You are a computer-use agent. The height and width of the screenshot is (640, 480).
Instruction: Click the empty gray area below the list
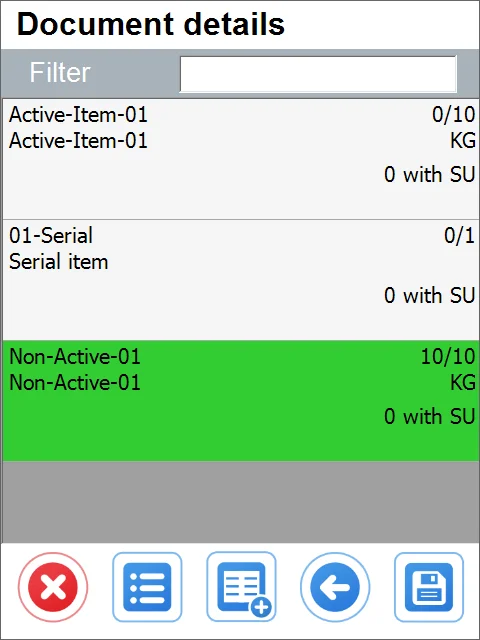241,502
